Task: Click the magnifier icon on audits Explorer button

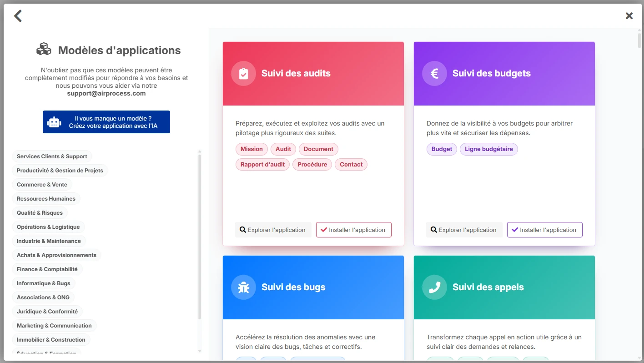Action: tap(243, 230)
